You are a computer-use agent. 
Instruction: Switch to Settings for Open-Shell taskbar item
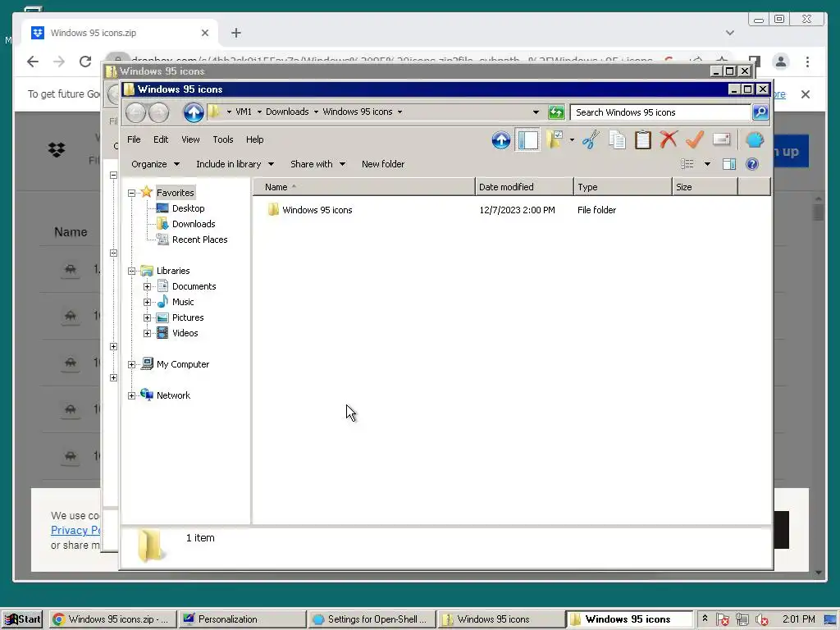pos(372,619)
